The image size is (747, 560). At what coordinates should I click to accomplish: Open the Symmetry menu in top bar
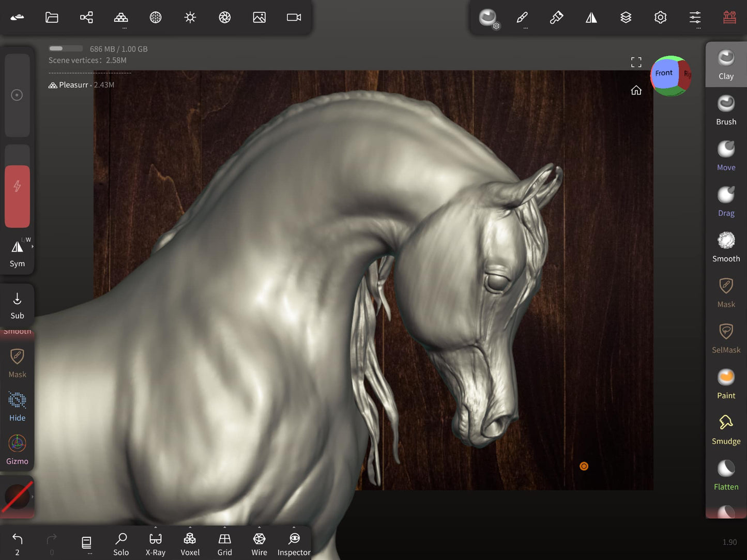pyautogui.click(x=591, y=18)
